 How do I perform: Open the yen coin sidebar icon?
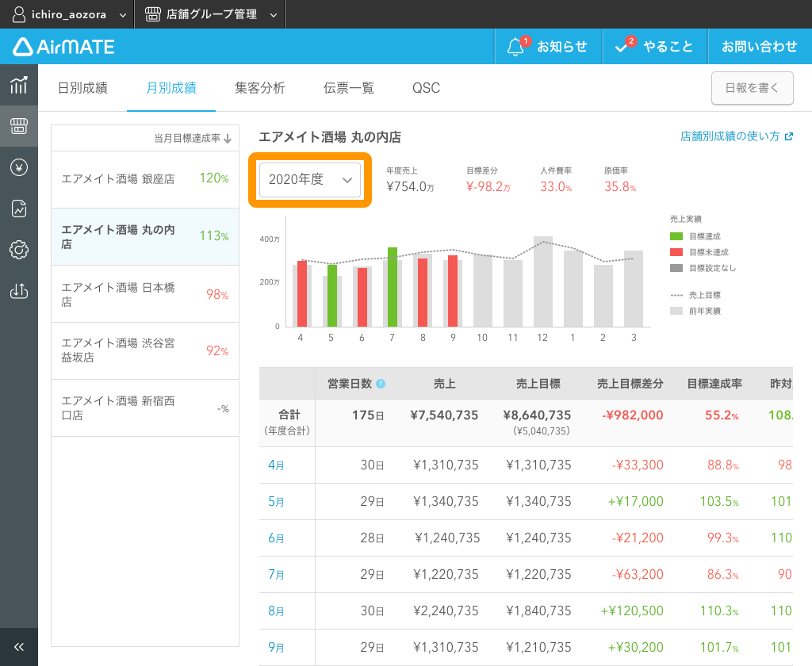point(19,167)
